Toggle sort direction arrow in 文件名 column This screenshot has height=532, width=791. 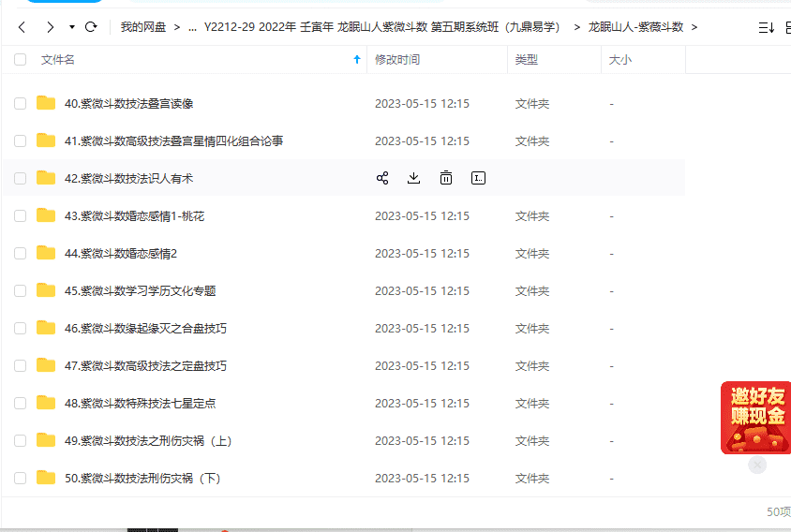point(356,60)
